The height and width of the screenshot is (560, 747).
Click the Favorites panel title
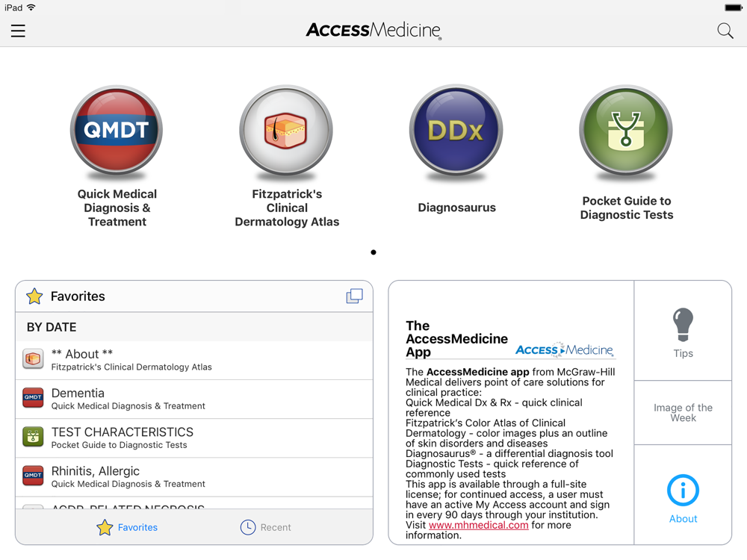78,296
